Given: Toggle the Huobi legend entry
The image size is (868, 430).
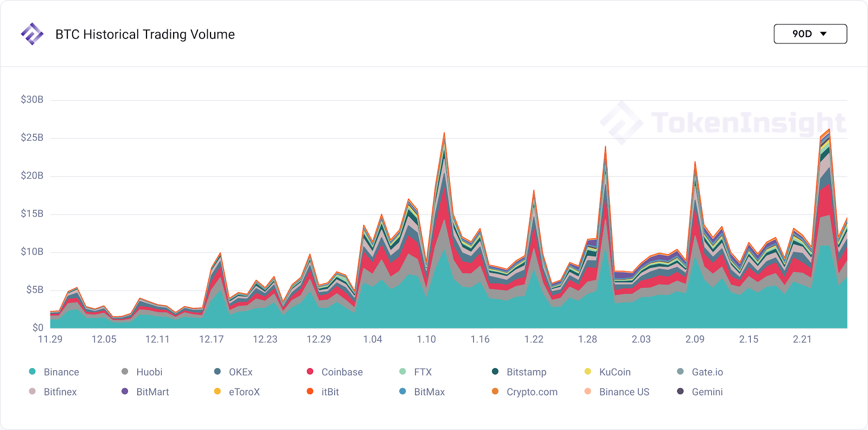Looking at the screenshot, I should [142, 372].
